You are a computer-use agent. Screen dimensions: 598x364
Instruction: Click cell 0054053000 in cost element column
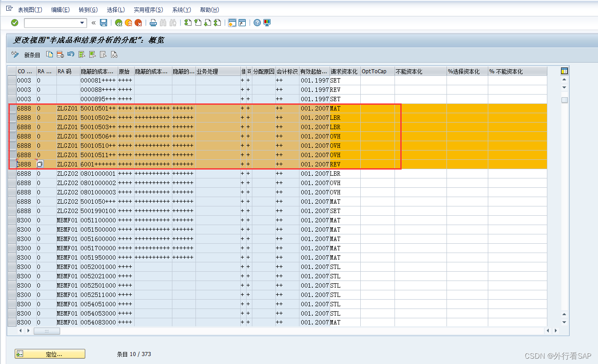click(99, 313)
